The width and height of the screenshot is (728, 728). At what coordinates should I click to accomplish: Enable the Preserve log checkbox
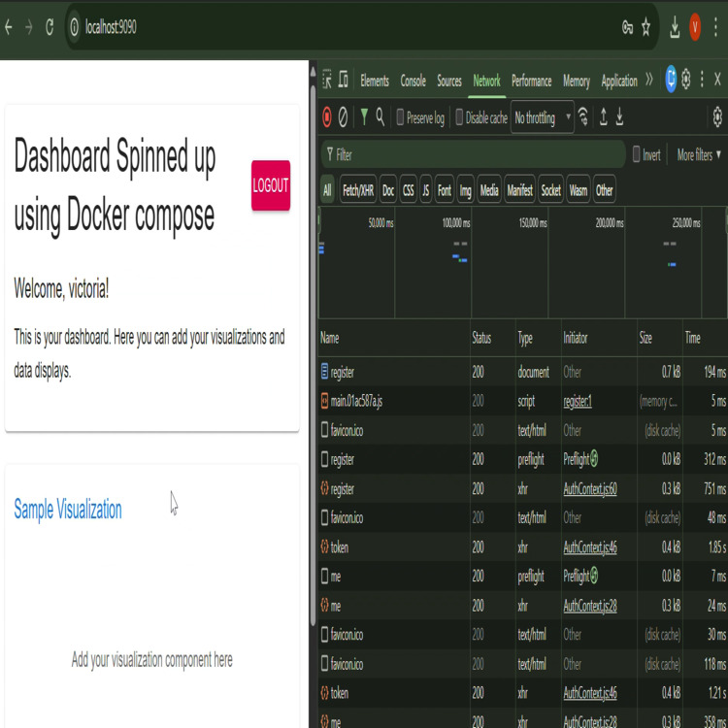(400, 117)
